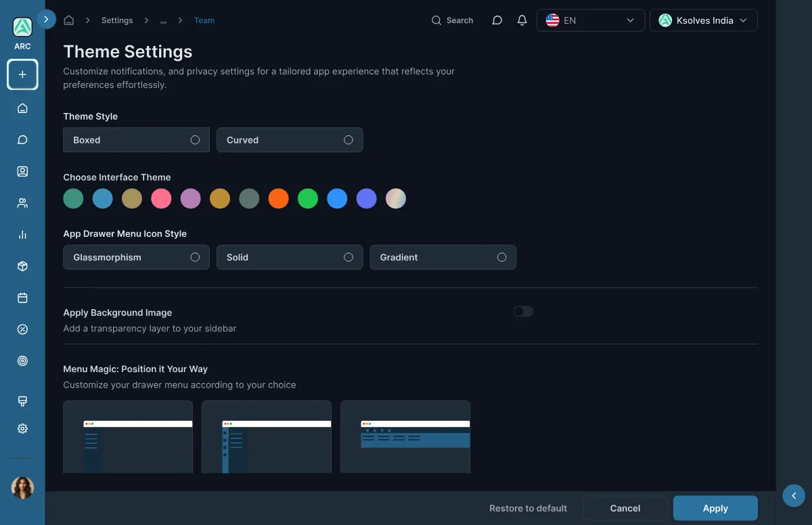Select Solid icon style
The height and width of the screenshot is (525, 812).
tap(290, 257)
